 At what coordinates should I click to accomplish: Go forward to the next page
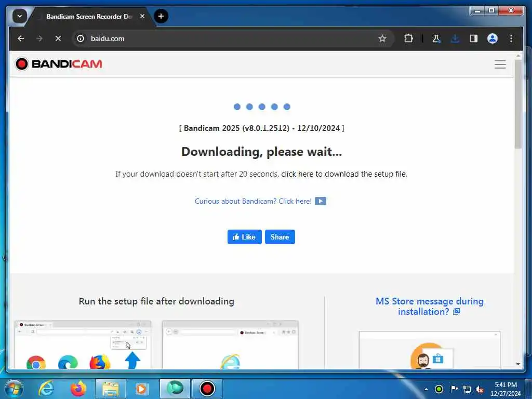pyautogui.click(x=39, y=38)
